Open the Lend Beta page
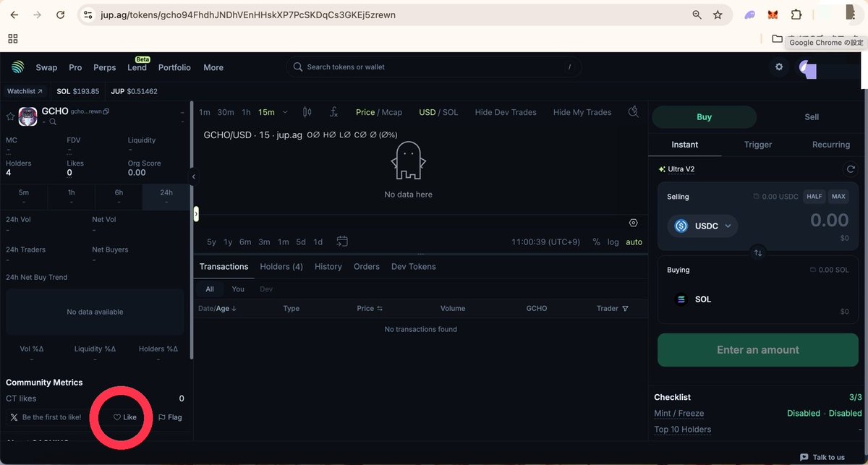The height and width of the screenshot is (465, 868). point(137,66)
